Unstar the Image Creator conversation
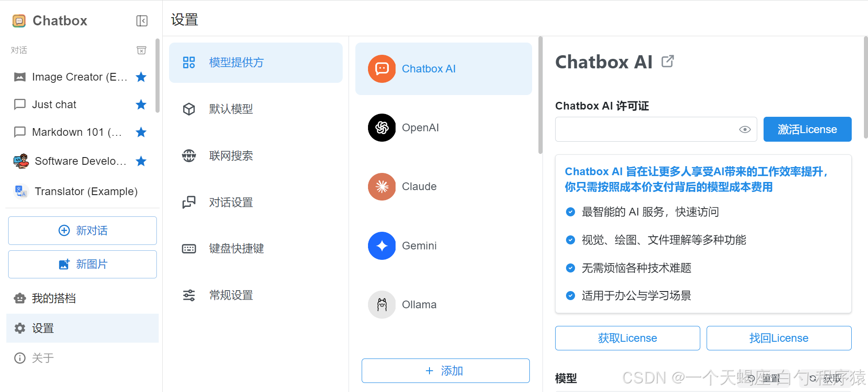868x392 pixels. pos(141,77)
